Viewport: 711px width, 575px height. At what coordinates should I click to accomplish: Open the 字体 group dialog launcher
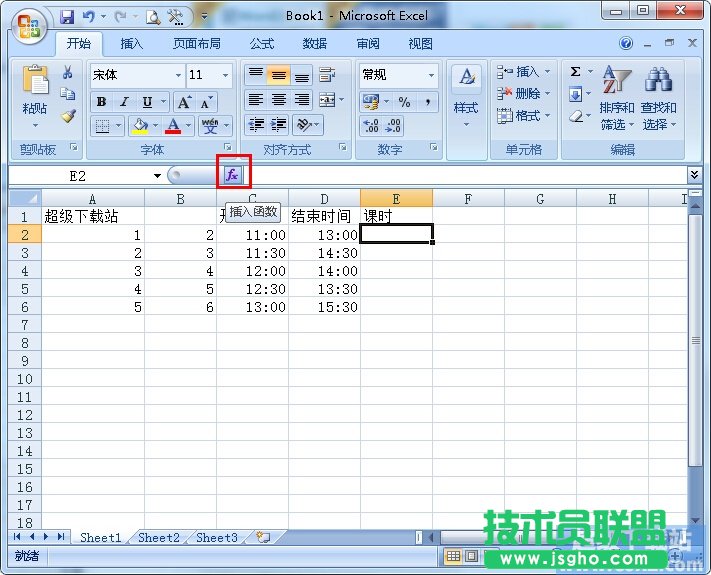pos(228,147)
